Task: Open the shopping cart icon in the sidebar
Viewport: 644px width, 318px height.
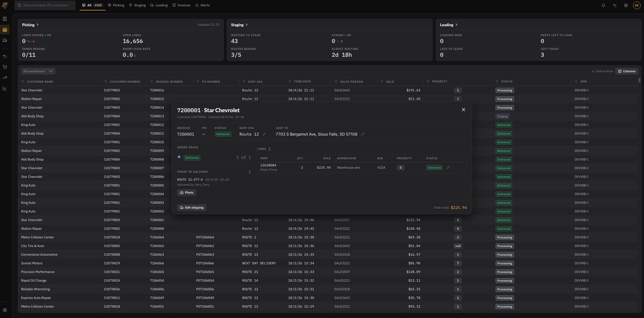Action: 5,67
